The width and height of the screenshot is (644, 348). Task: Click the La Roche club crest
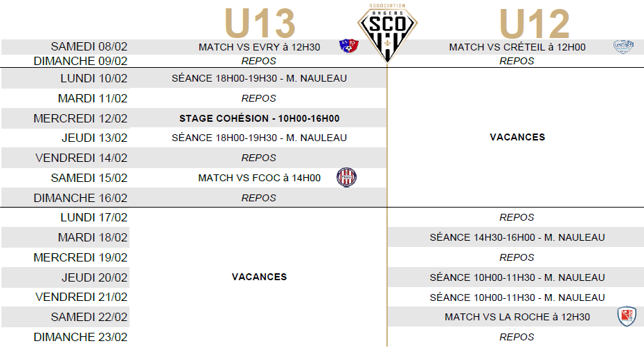click(627, 316)
